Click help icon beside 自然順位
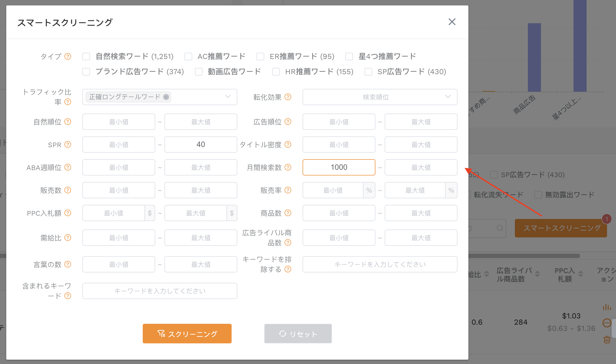Viewport: 616px width, 364px height. click(68, 122)
